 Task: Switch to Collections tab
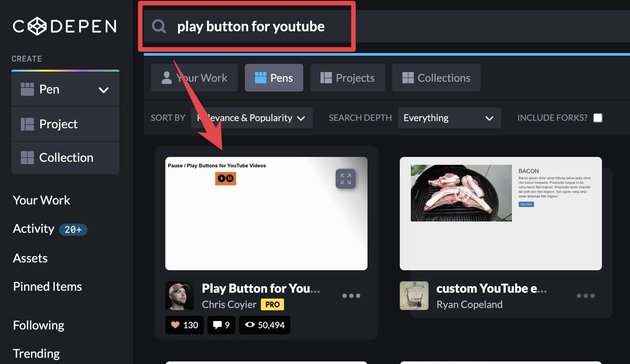436,78
